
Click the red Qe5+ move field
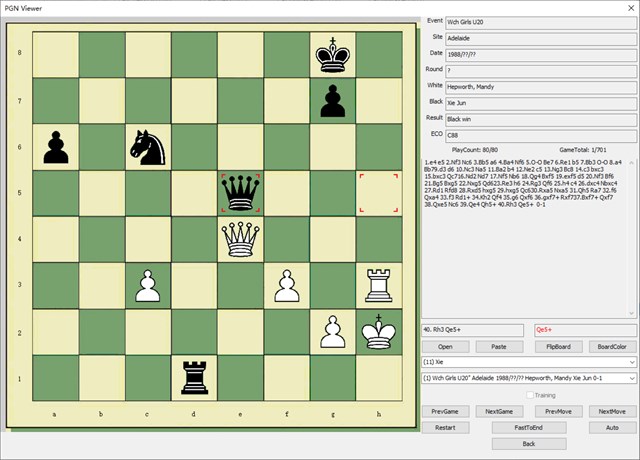tap(586, 330)
